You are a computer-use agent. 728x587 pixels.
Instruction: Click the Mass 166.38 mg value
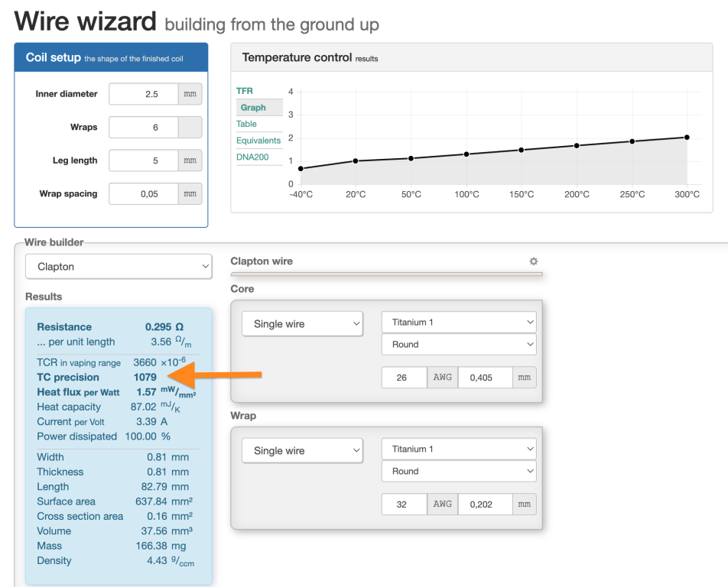161,546
